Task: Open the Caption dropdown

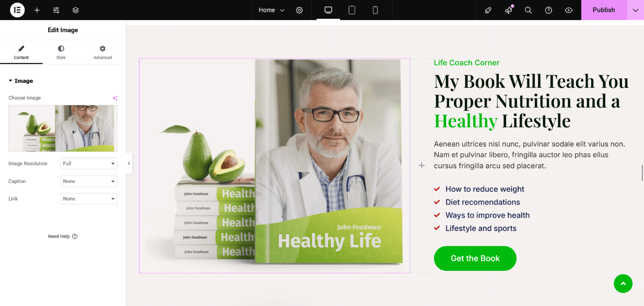Action: tap(89, 181)
